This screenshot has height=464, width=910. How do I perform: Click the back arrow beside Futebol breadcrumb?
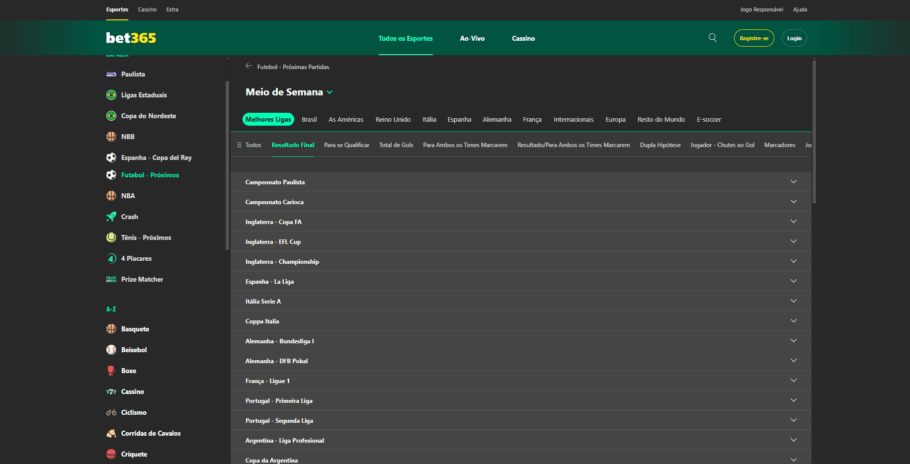pos(248,67)
